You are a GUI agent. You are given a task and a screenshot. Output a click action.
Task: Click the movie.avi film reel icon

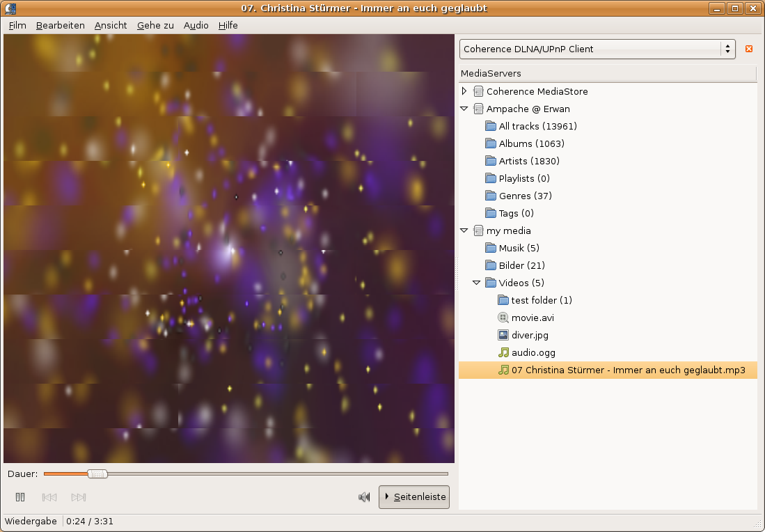point(503,318)
